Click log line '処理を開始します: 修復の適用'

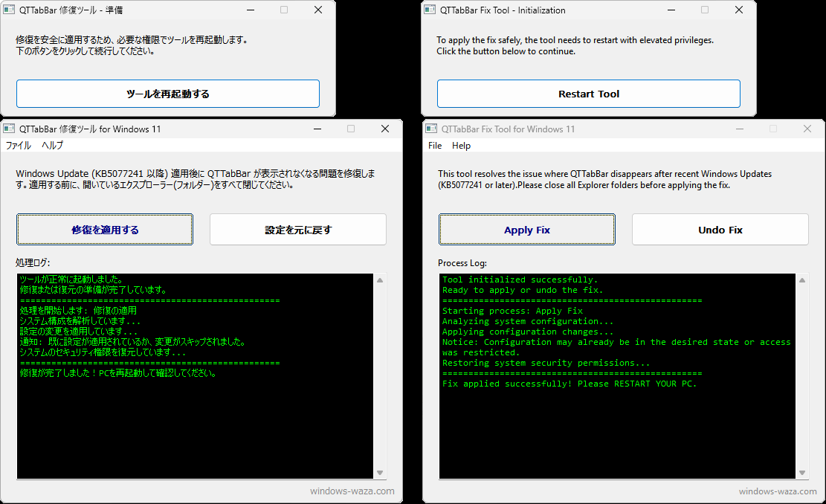79,310
